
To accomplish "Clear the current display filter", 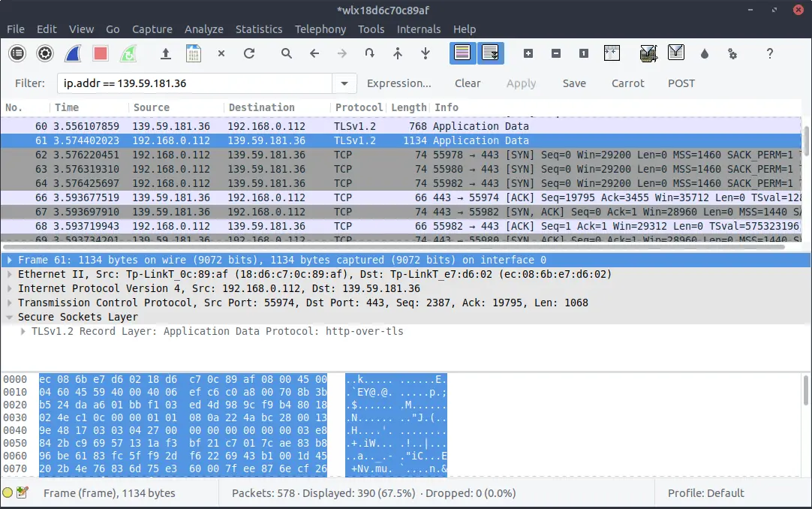I will tap(468, 83).
